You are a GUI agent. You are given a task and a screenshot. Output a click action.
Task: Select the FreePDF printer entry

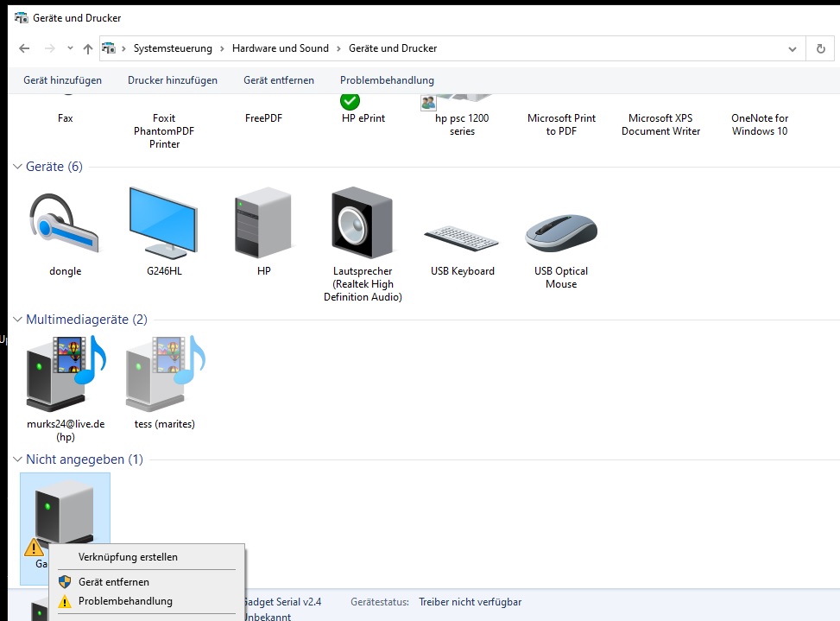(263, 117)
